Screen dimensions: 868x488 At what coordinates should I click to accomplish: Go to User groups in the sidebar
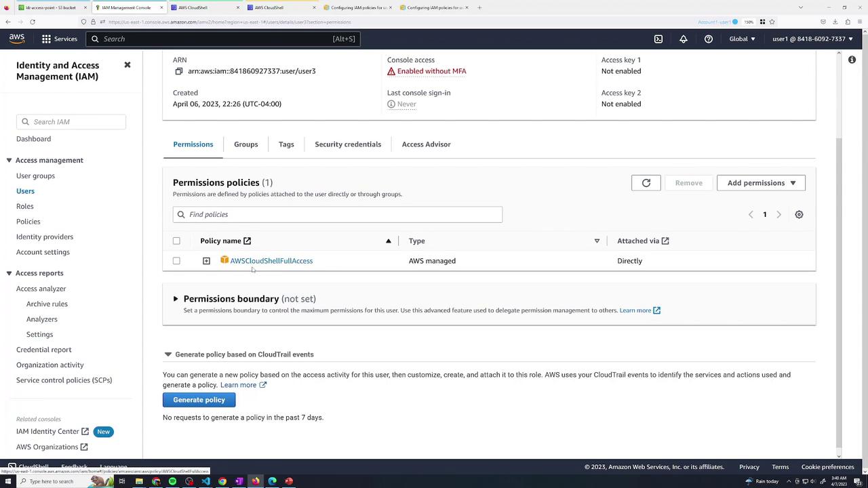(35, 176)
